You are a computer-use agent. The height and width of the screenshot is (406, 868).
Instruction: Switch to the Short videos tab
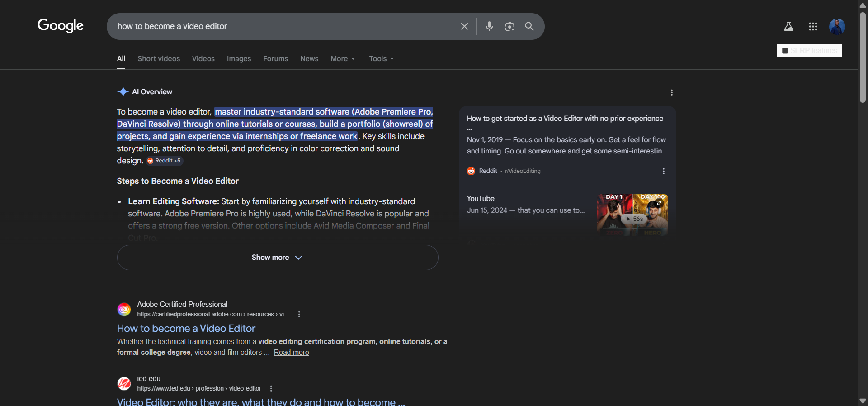click(x=159, y=59)
